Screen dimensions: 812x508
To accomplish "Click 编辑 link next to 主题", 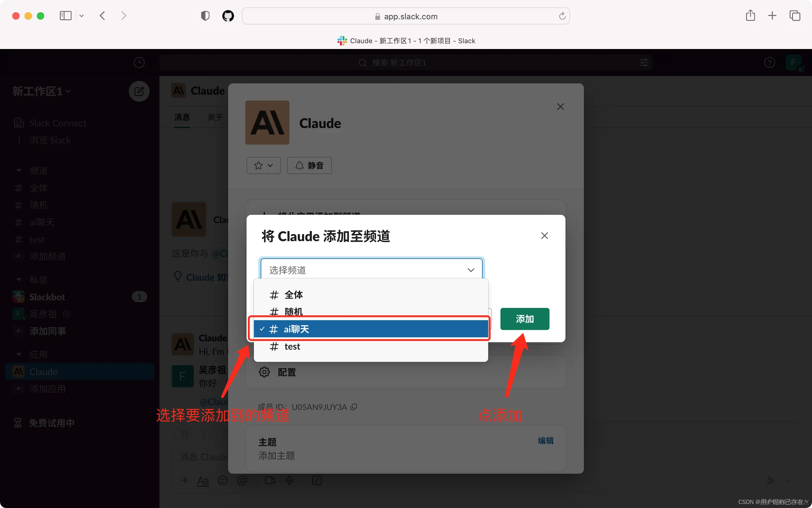I will tap(545, 441).
